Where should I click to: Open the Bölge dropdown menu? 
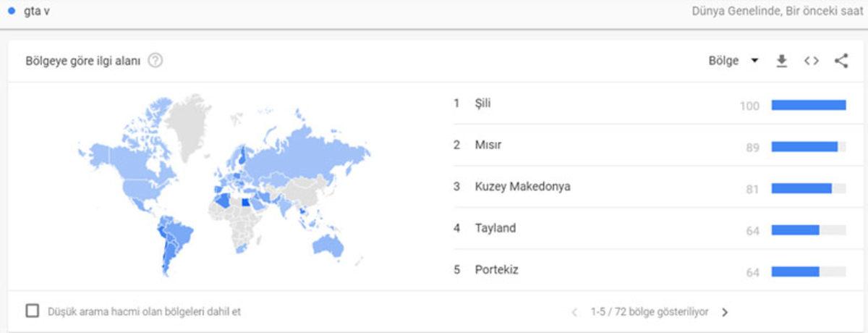724,61
